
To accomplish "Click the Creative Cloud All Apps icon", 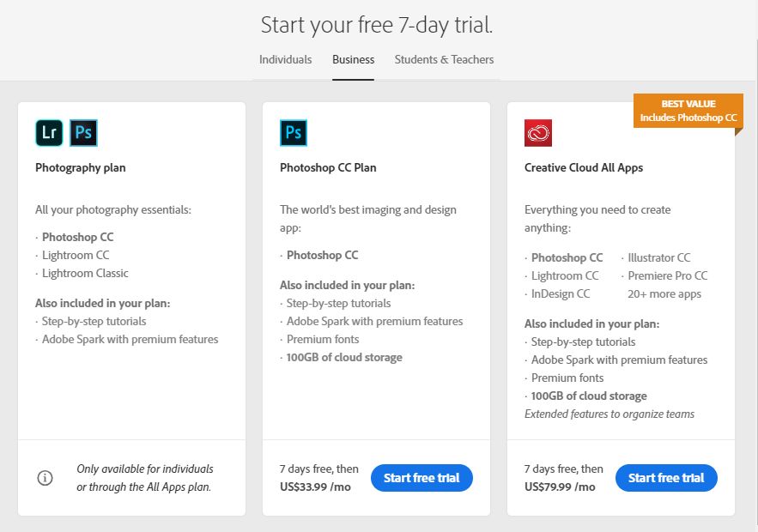I will (538, 133).
